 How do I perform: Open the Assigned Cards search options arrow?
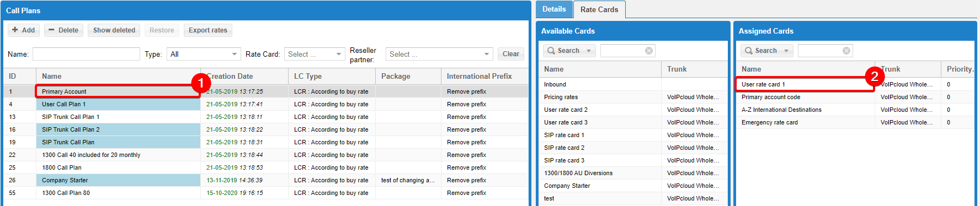pos(786,51)
